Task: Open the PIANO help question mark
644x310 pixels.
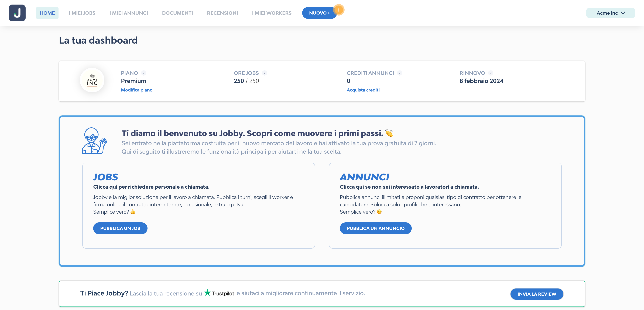Action: click(143, 73)
